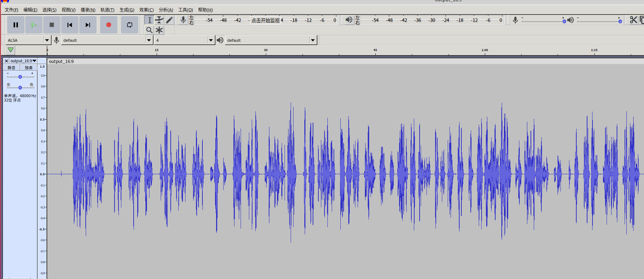Click the timeline ruler at 45 seconds
Viewport: 644px width, 279px height.
tap(375, 50)
